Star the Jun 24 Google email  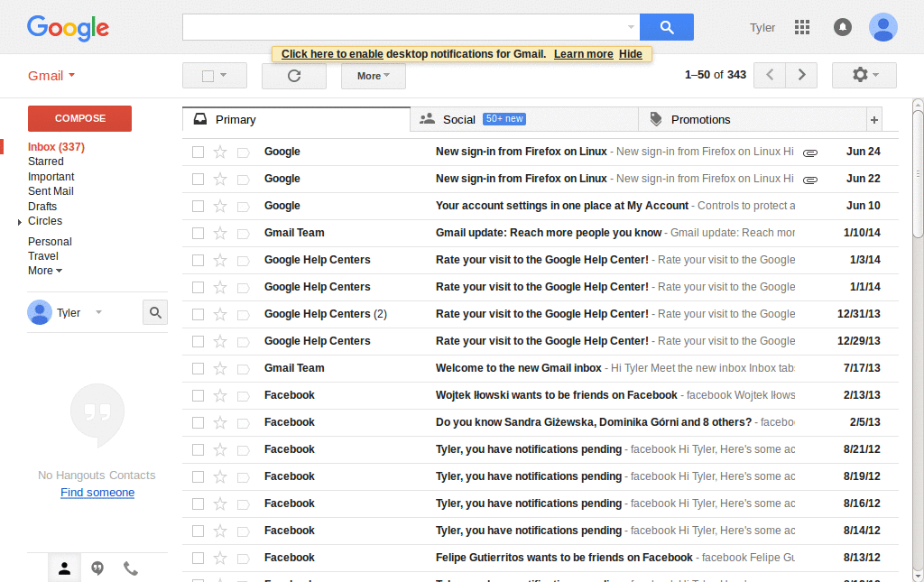point(220,152)
